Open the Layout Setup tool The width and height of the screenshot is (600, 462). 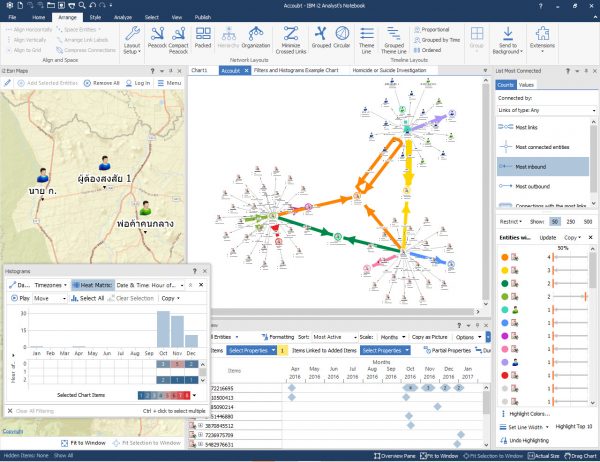pos(132,40)
